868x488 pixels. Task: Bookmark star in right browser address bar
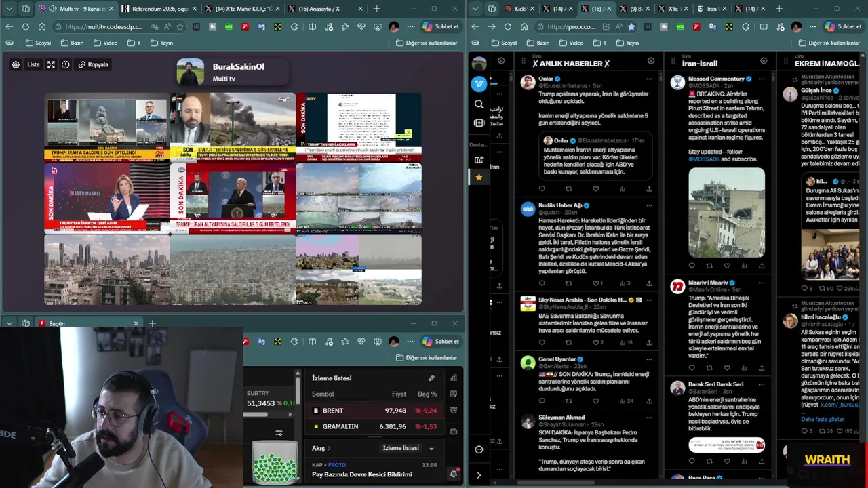pyautogui.click(x=631, y=26)
